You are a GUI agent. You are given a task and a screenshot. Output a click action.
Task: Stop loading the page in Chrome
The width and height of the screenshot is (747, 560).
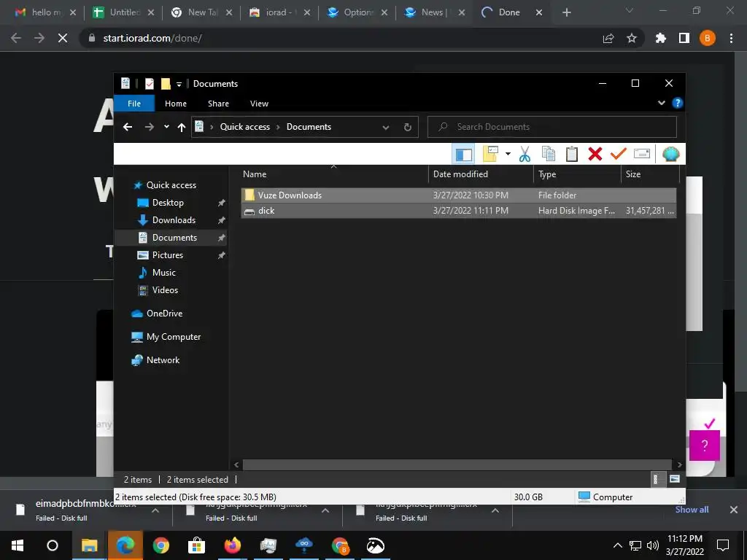63,38
